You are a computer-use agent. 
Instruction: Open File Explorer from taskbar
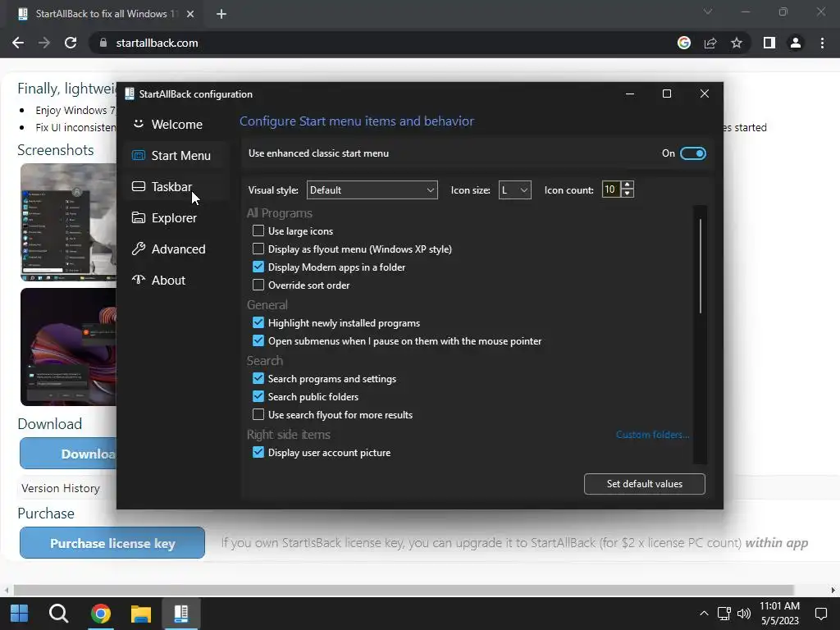141,614
